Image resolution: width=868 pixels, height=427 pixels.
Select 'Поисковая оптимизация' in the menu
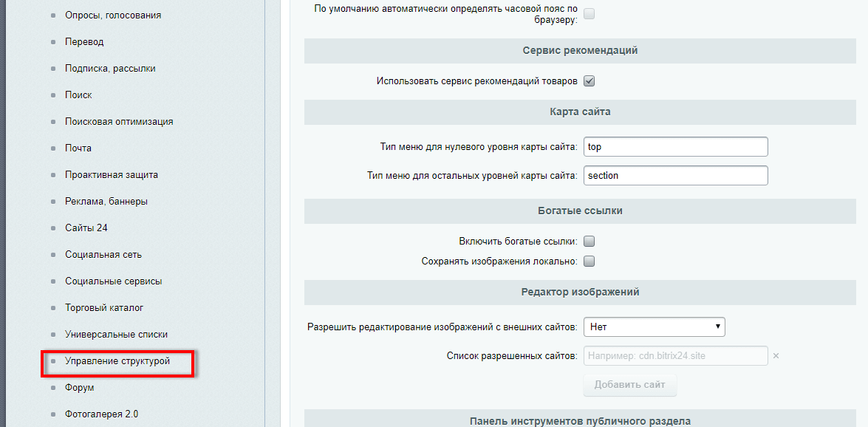coord(119,122)
